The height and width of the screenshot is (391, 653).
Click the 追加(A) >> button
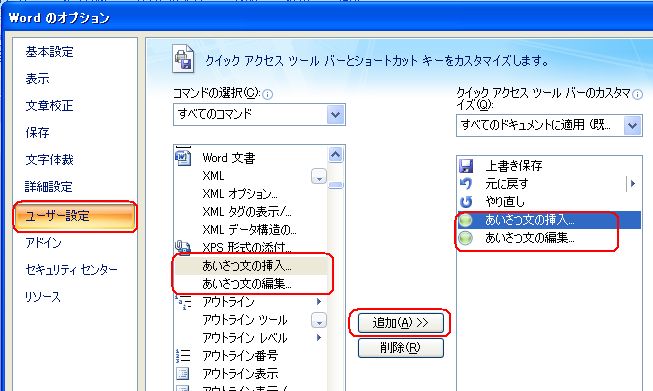pos(401,323)
